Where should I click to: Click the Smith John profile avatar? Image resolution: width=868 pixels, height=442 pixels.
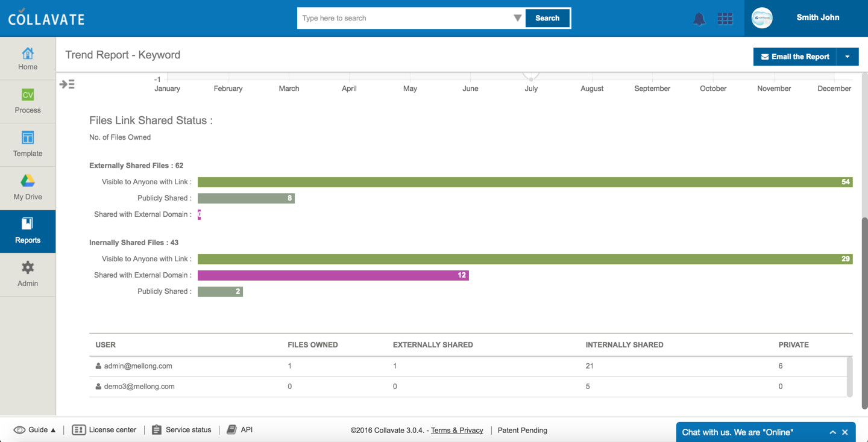762,18
